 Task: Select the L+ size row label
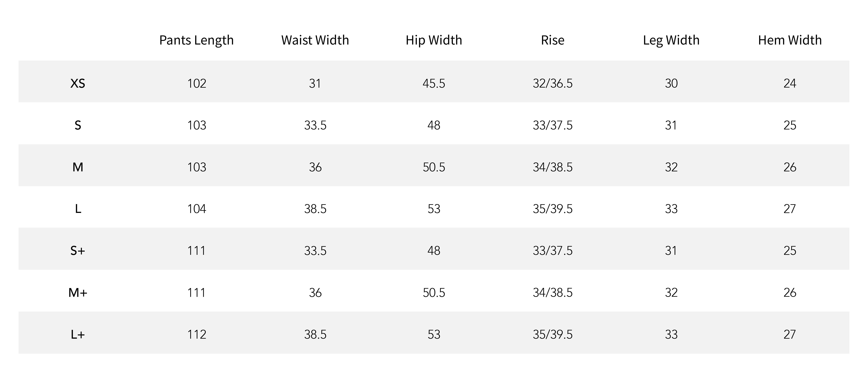pos(78,334)
